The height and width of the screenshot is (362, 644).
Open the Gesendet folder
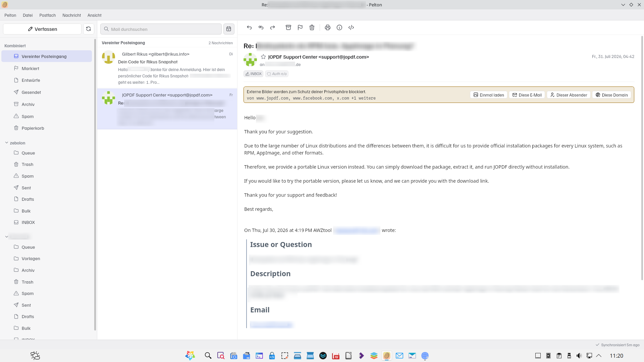pos(47,92)
